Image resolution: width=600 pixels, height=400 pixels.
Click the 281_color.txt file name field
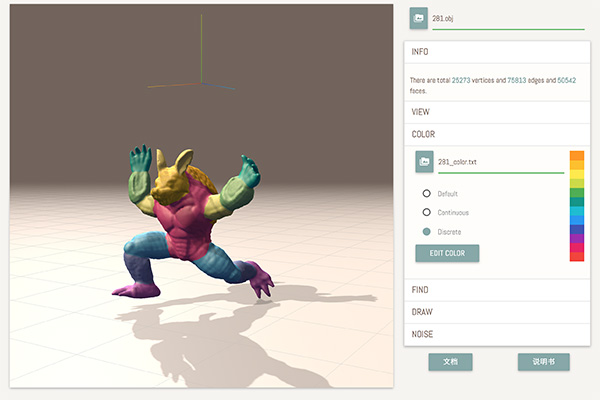(501, 162)
